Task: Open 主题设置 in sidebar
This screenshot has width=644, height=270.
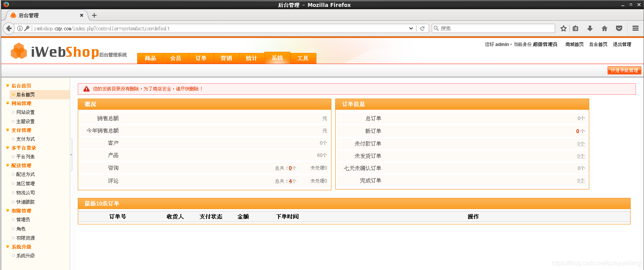Action: click(25, 122)
